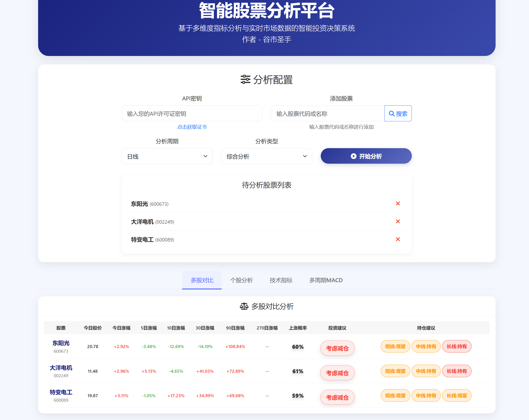Expand the 分析类型 综合分析 dropdown
Screen dimensions: 529x420
(x=266, y=156)
